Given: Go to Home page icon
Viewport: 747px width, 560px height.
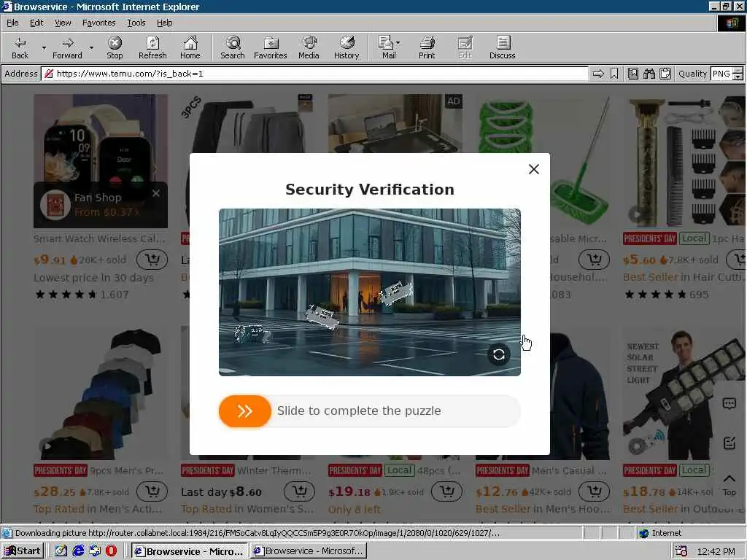Looking at the screenshot, I should [x=190, y=47].
